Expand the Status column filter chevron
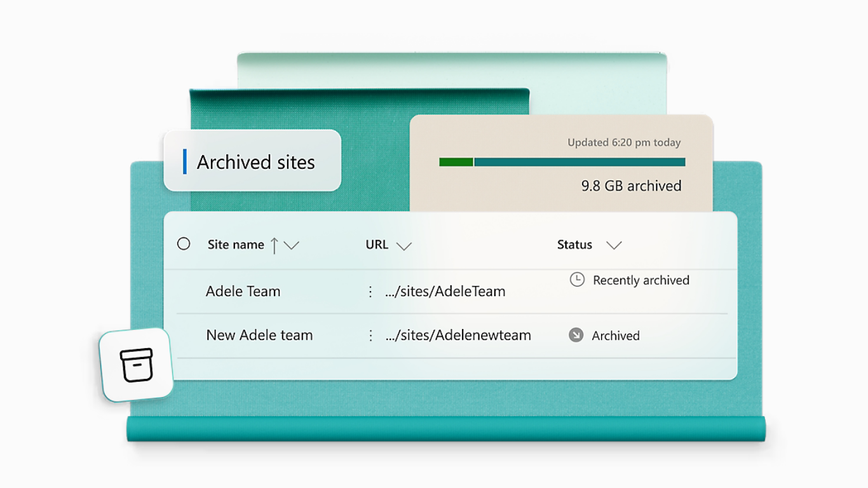The image size is (868, 488). pos(614,245)
